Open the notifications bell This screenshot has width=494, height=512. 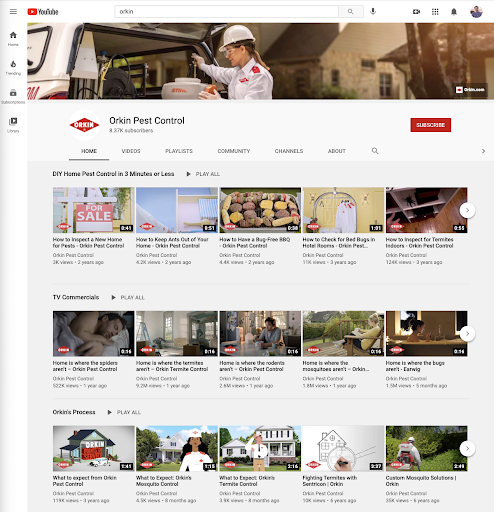pos(454,12)
